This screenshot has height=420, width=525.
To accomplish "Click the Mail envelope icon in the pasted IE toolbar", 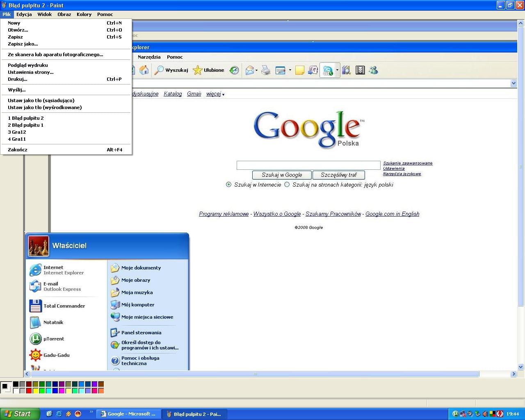I will (249, 70).
